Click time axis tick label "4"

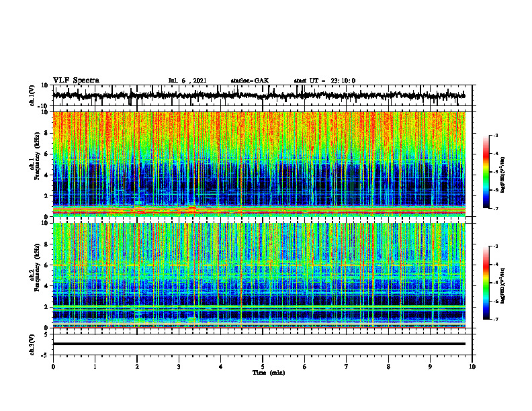(221, 367)
